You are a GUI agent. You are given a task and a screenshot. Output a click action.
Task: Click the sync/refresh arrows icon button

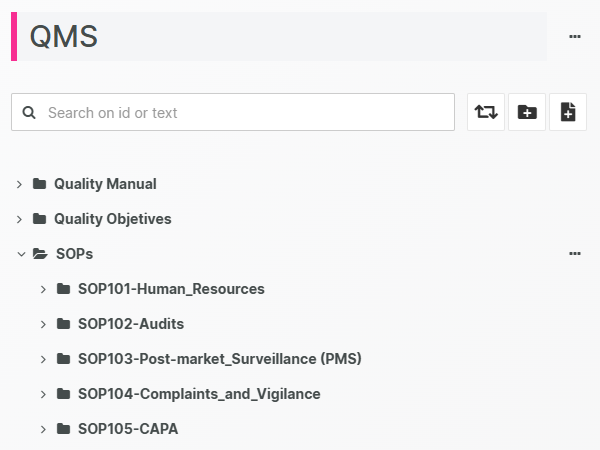[x=486, y=112]
